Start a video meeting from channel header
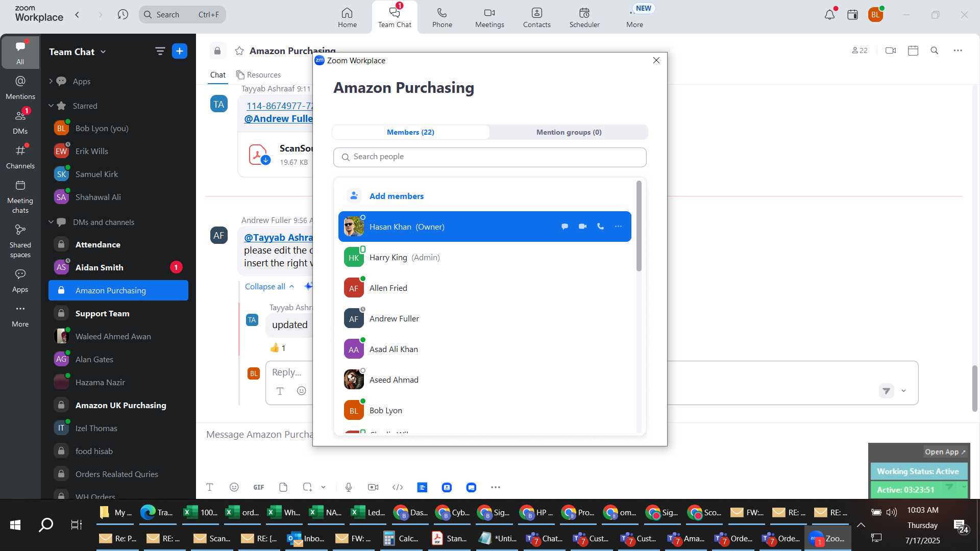The image size is (980, 551). 891,51
